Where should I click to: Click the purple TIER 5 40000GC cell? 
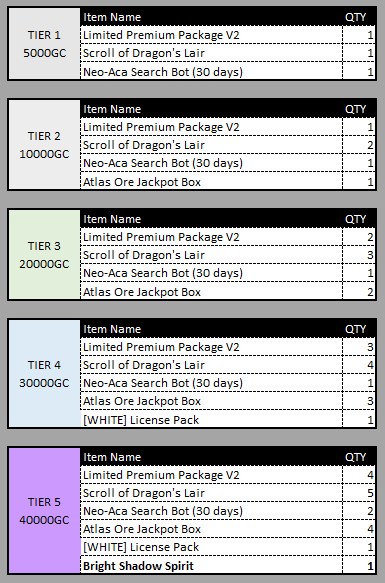tap(44, 510)
